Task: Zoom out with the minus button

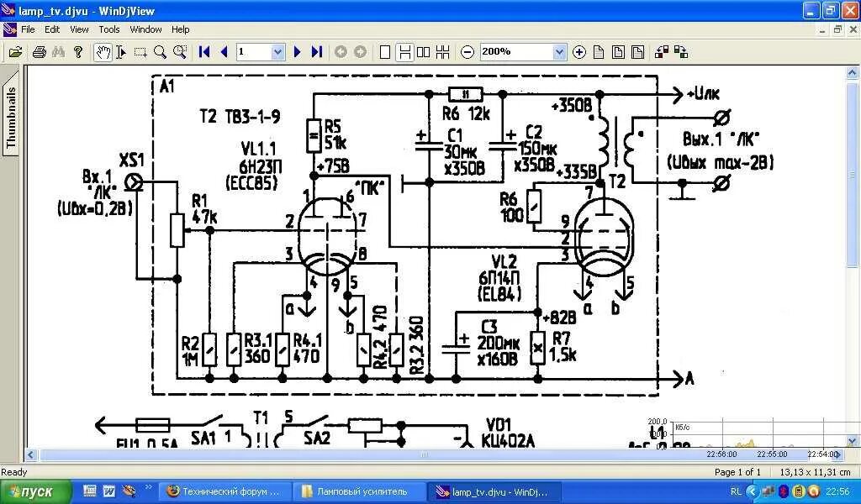Action: click(467, 52)
